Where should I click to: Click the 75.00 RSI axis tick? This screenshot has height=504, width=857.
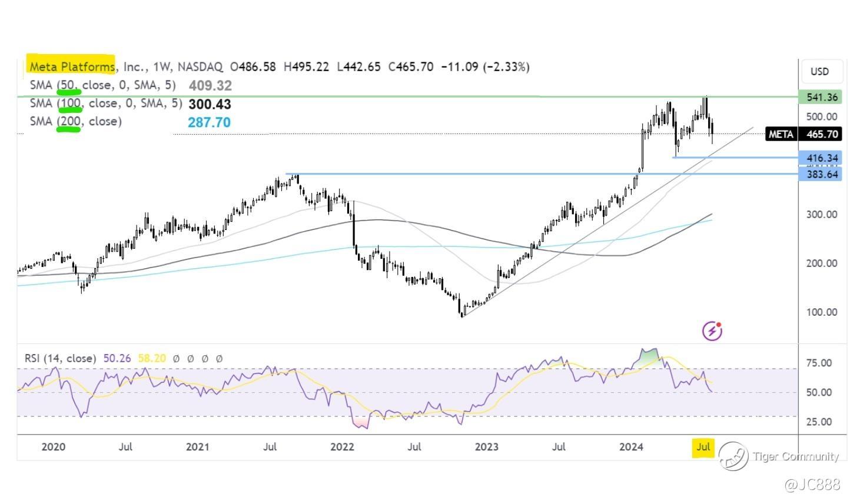tap(819, 363)
